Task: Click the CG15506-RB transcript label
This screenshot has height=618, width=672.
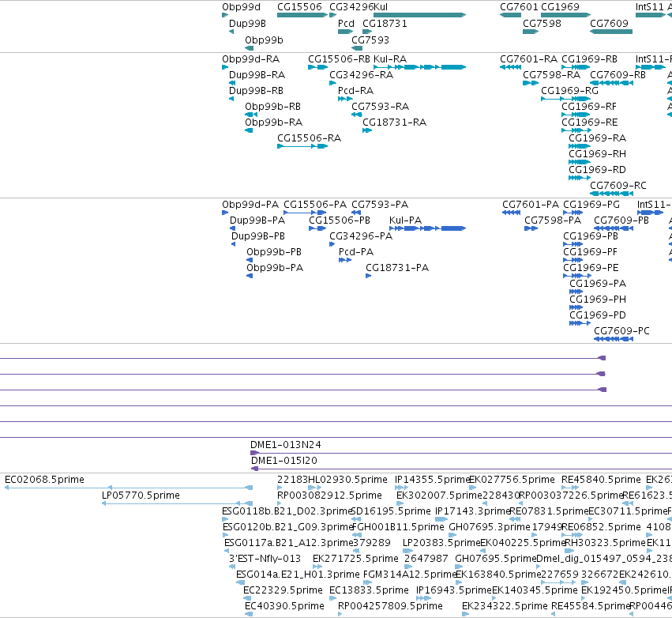Action: click(x=339, y=59)
